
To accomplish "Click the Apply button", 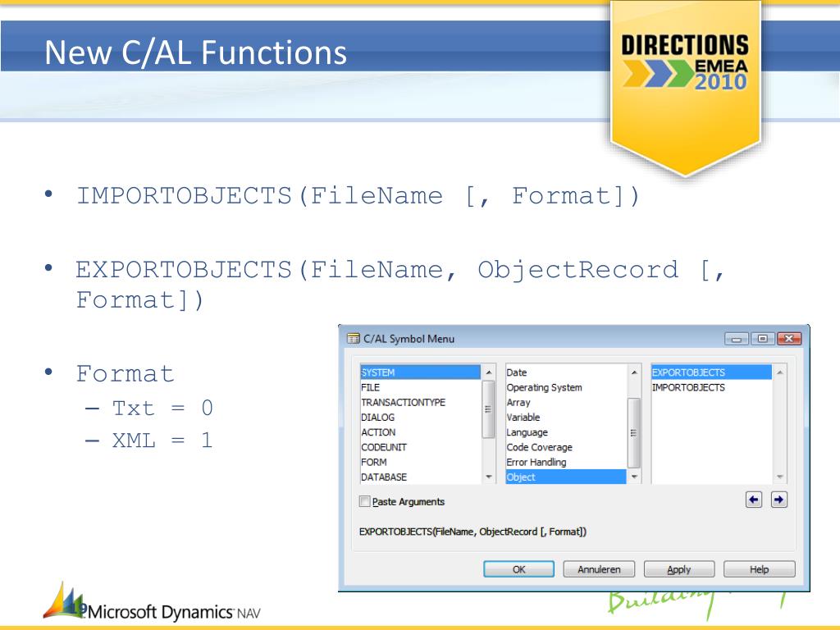I will 678,569.
